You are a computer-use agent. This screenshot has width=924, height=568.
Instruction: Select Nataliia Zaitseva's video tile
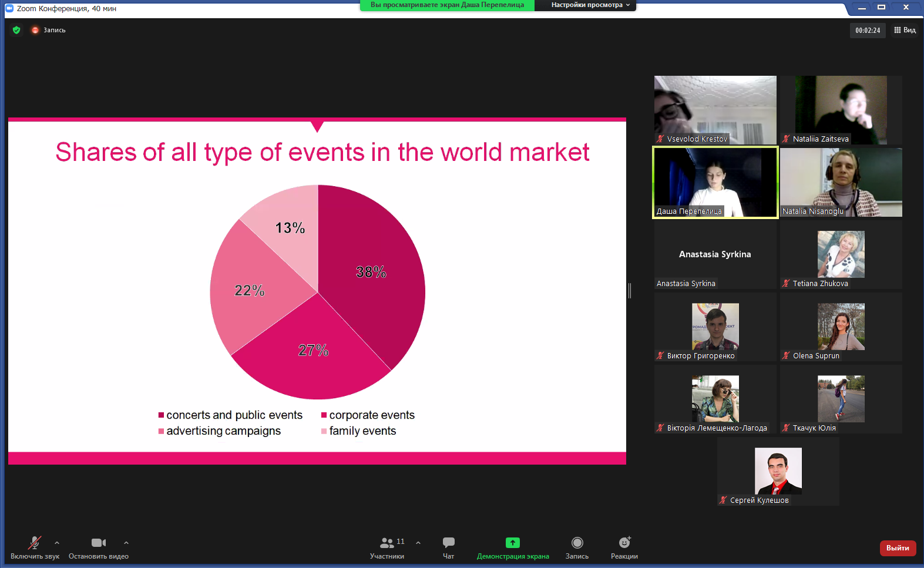tap(841, 110)
